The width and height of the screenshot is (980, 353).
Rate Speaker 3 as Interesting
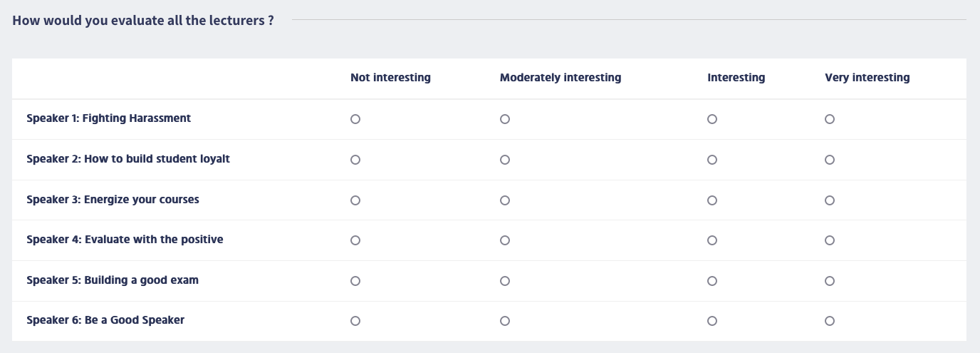coord(712,200)
